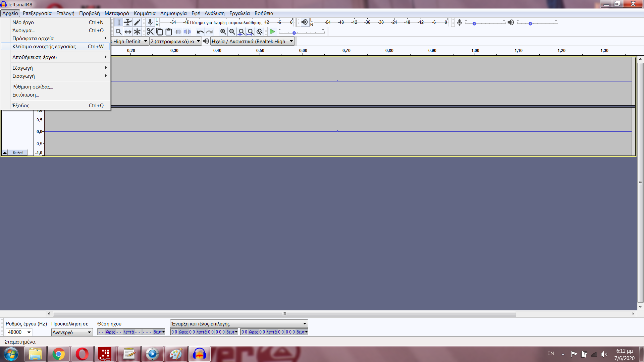Collapse the track with bottom-left arrow
This screenshot has width=644, height=362.
pyautogui.click(x=5, y=153)
